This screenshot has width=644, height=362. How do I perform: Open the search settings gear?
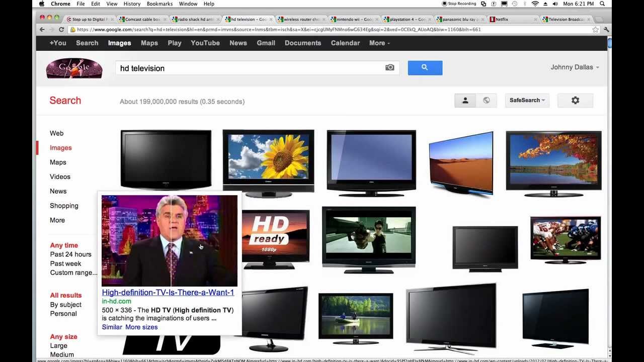575,101
